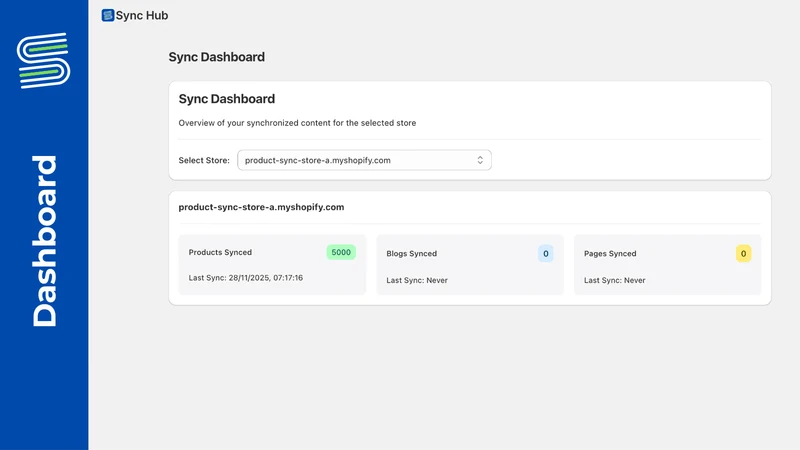Click the Blogs Synced count badge
Screen dimensions: 800x450
(545, 254)
